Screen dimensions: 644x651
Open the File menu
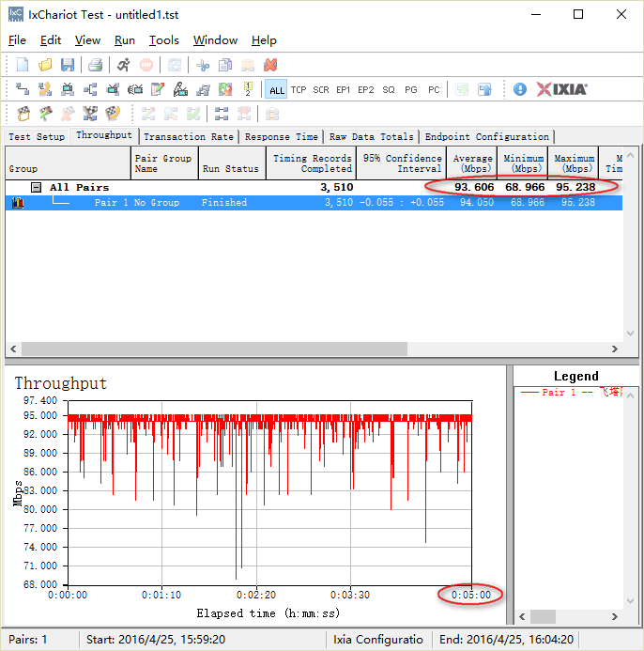coord(17,40)
